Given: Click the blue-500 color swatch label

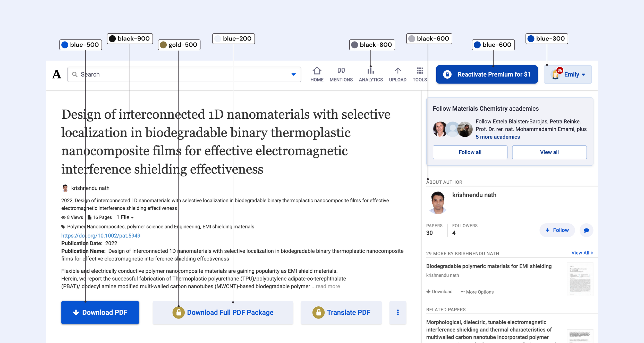Looking at the screenshot, I should (81, 45).
